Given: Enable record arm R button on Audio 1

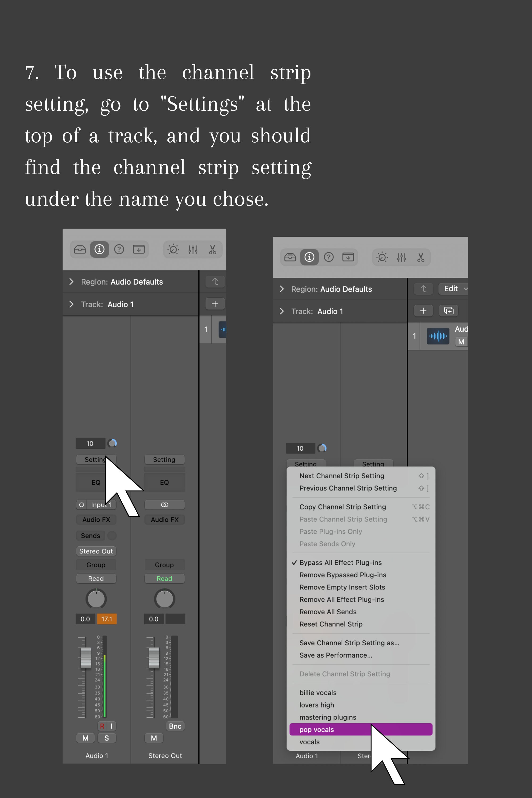Looking at the screenshot, I should [102, 726].
